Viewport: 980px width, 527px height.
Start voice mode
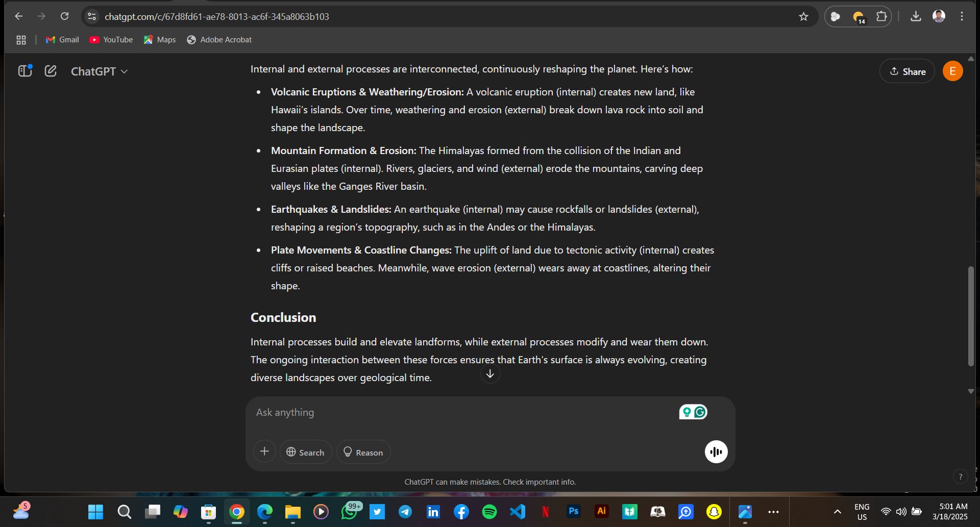716,451
